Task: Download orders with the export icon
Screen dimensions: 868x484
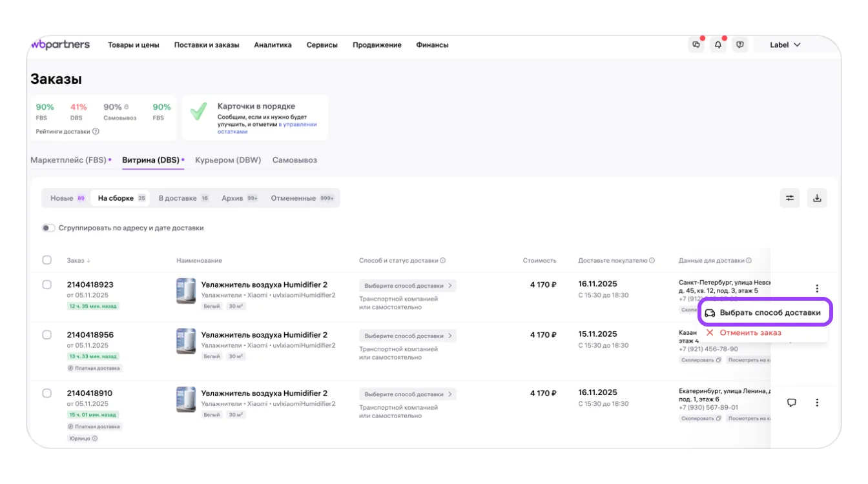Action: [817, 198]
